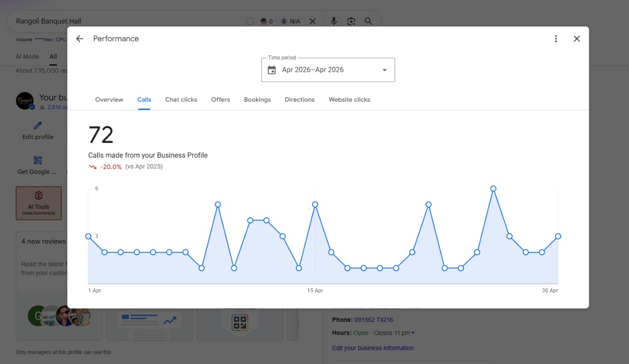Click the highest data point on chart
629x364 pixels.
click(x=493, y=189)
